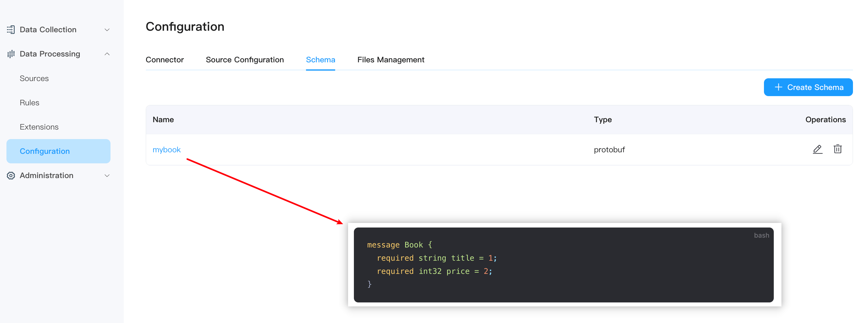The width and height of the screenshot is (868, 323).
Task: Open the Extensions sidebar item
Action: tap(39, 127)
